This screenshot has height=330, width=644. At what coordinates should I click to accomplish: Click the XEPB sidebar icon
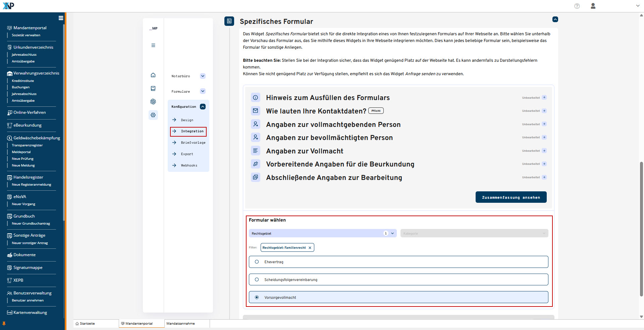click(x=10, y=280)
